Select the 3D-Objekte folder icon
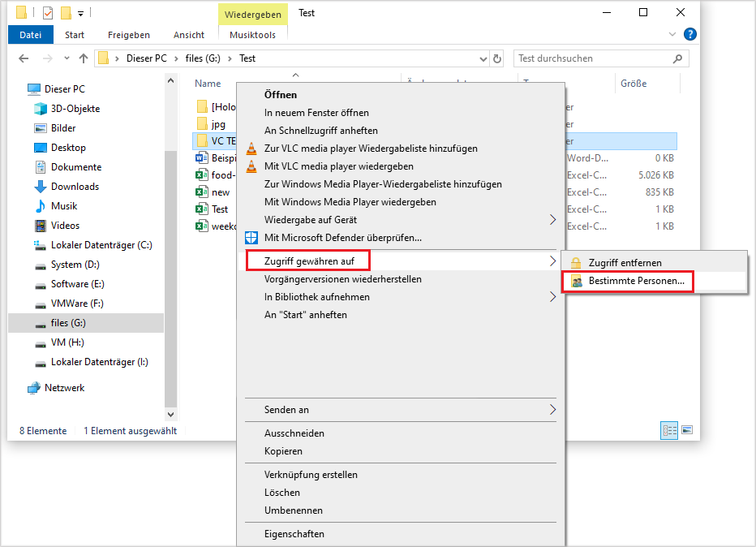The image size is (756, 547). 41,109
